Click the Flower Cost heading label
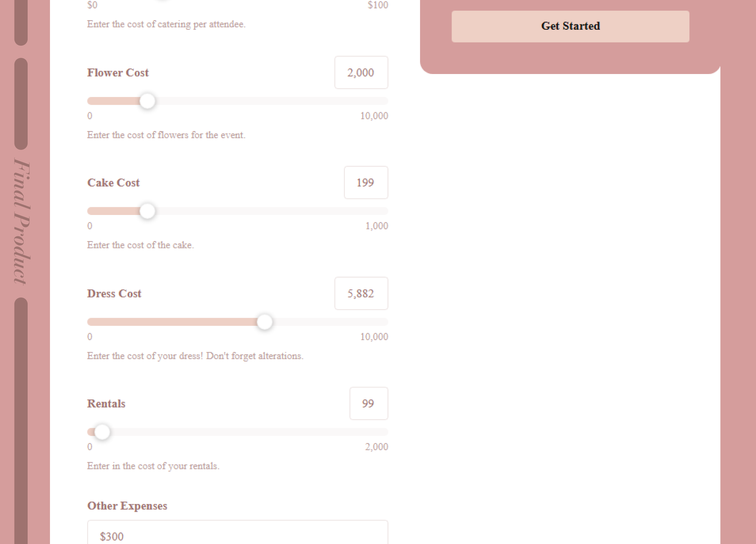This screenshot has height=544, width=756. 118,73
